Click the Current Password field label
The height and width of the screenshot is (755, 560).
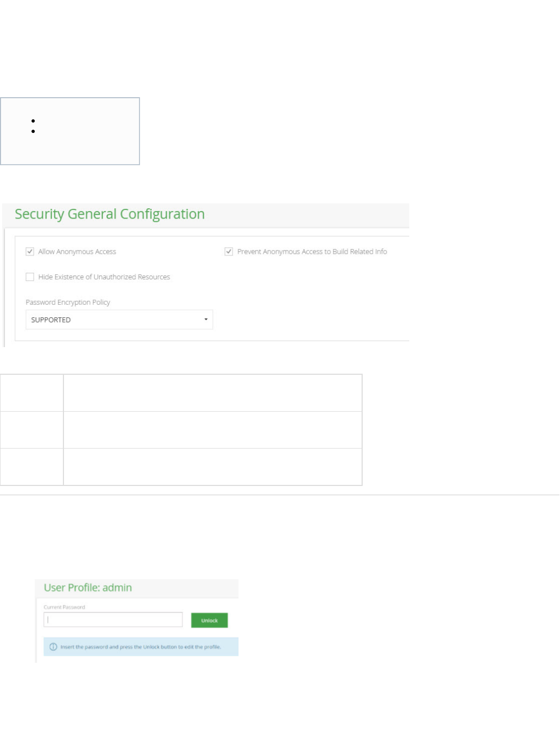pos(64,607)
